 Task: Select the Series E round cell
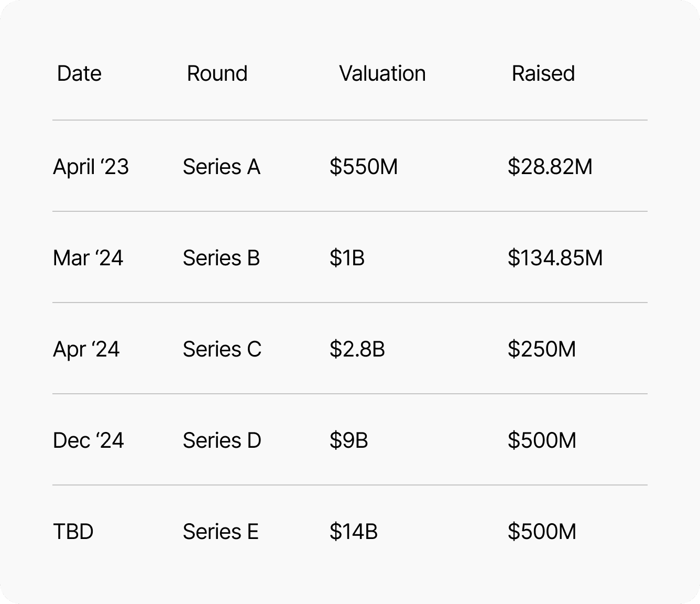[221, 532]
